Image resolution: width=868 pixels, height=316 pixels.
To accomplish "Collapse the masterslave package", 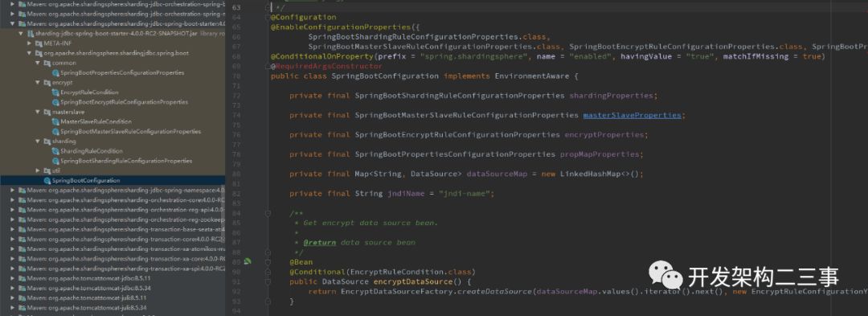I will [38, 112].
